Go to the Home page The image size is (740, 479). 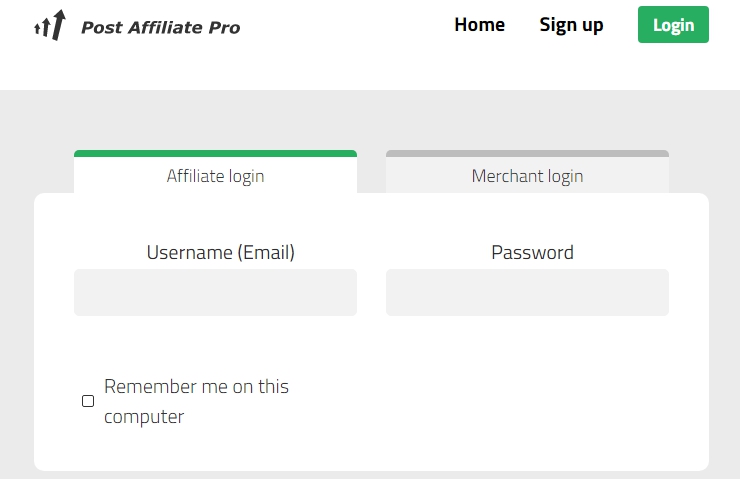pos(479,25)
